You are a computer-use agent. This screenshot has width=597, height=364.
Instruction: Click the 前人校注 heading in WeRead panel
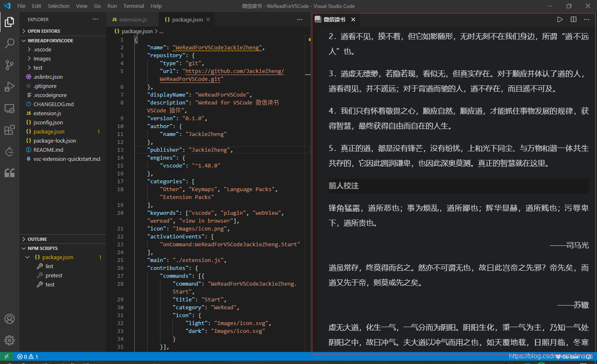[x=344, y=186]
